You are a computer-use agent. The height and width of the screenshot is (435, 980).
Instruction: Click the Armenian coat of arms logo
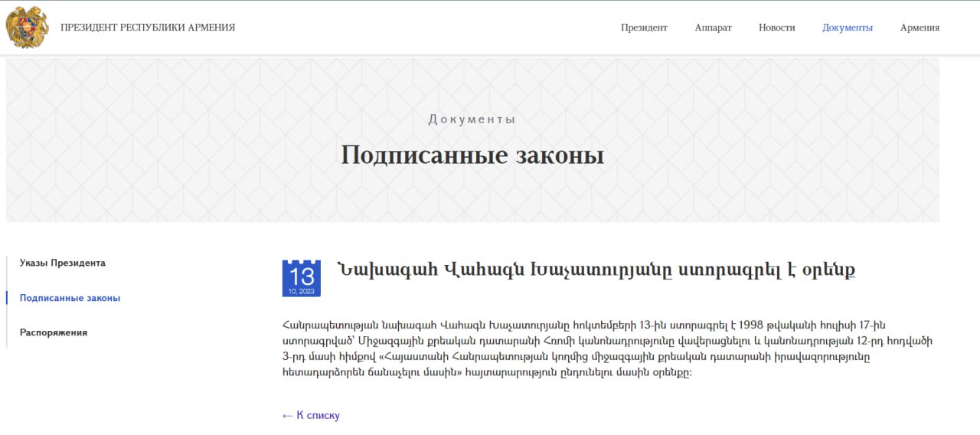tap(27, 28)
